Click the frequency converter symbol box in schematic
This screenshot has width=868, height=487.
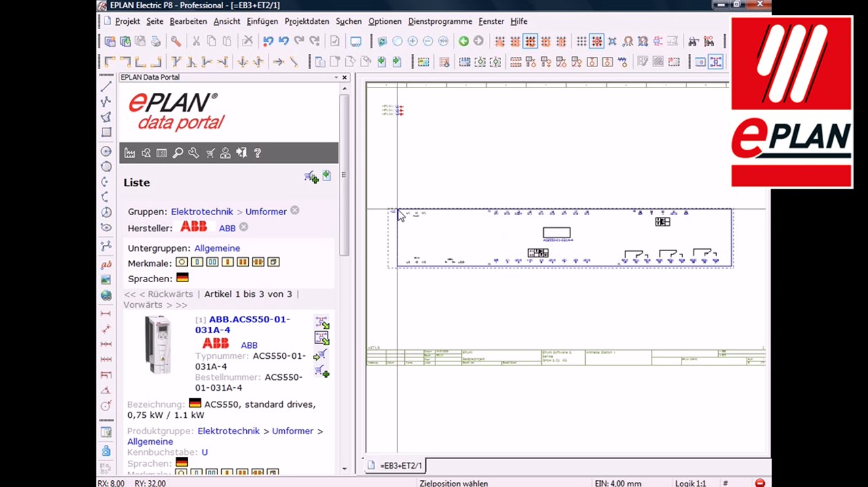[557, 233]
